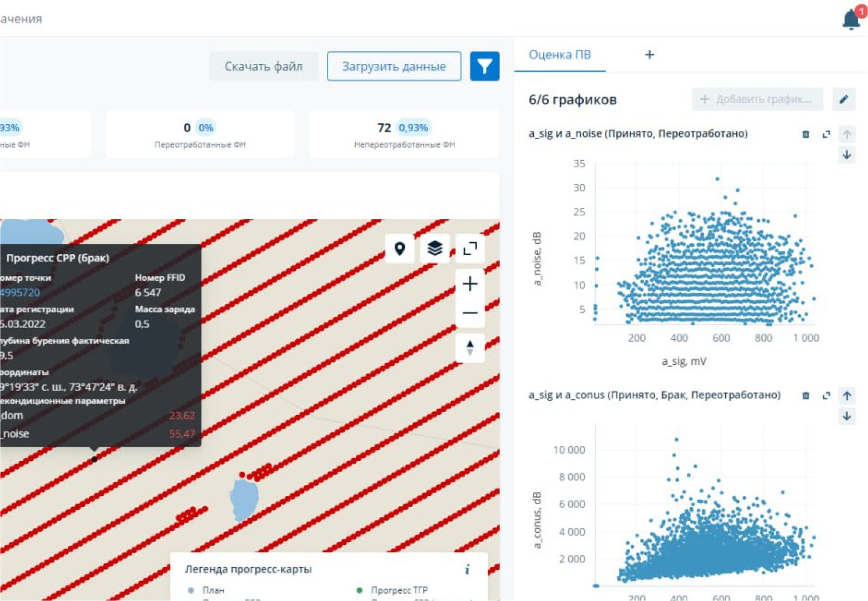Reset map compass orientation
Screen dimensions: 868x601
pos(470,348)
